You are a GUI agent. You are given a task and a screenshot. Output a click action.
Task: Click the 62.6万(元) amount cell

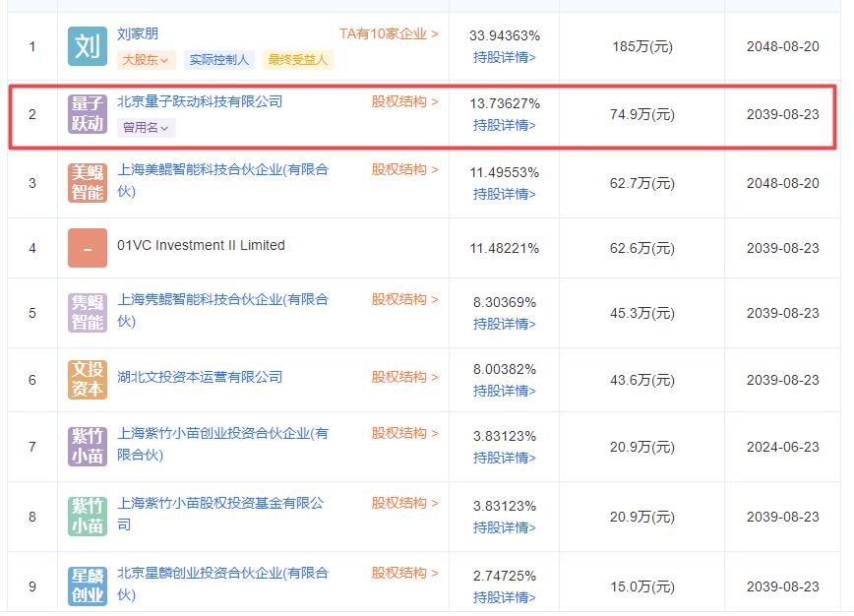click(x=642, y=248)
